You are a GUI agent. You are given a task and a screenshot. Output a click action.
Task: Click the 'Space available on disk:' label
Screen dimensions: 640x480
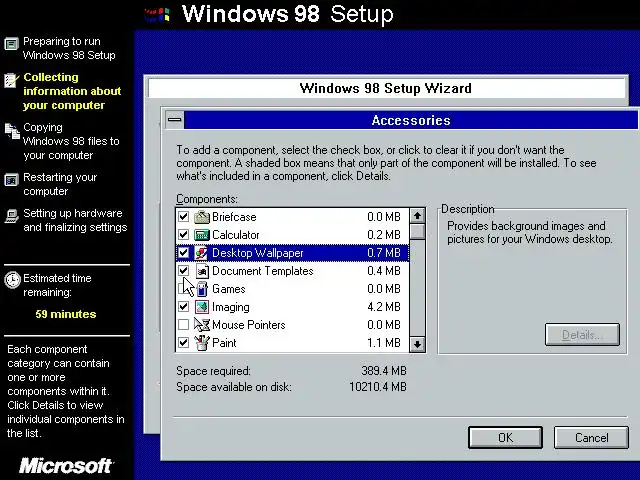[234, 387]
